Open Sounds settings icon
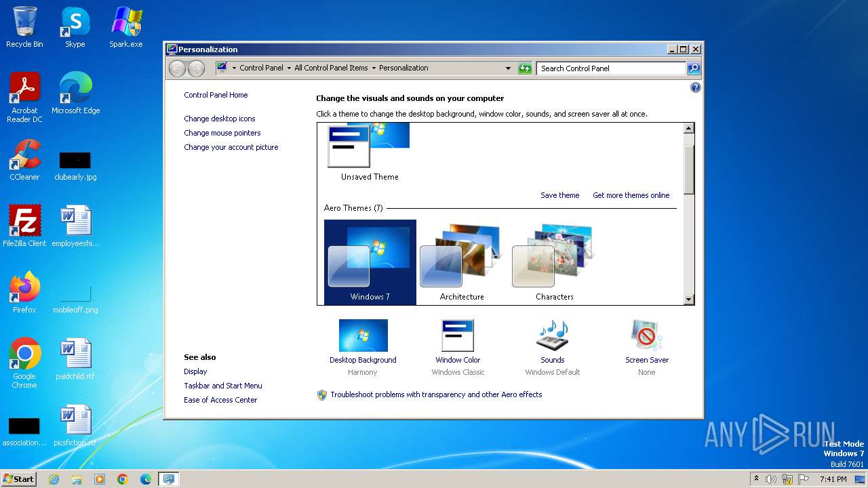 (552, 335)
